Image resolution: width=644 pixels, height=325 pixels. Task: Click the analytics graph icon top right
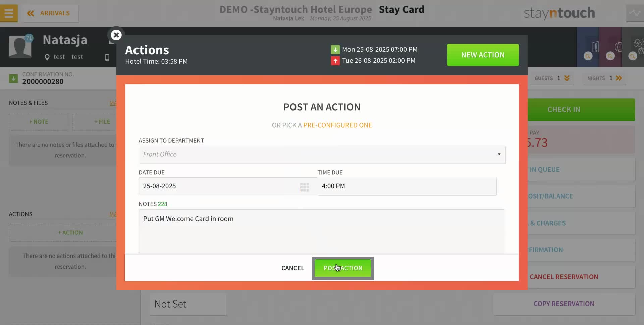[635, 13]
